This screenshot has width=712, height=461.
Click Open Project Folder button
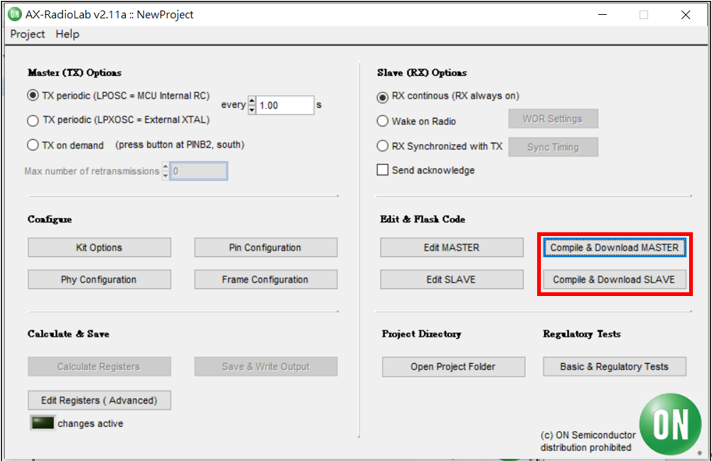click(453, 367)
